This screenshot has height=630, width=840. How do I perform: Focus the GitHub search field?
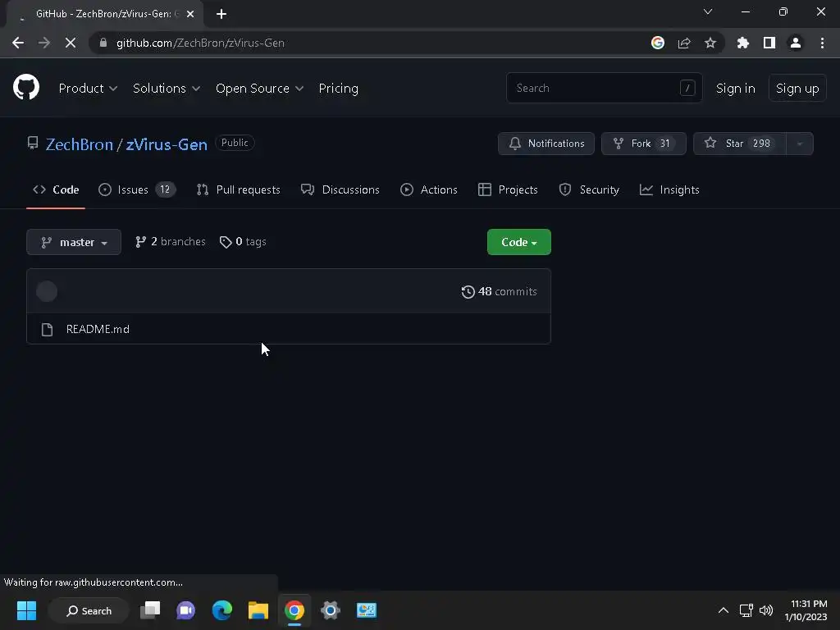point(604,88)
